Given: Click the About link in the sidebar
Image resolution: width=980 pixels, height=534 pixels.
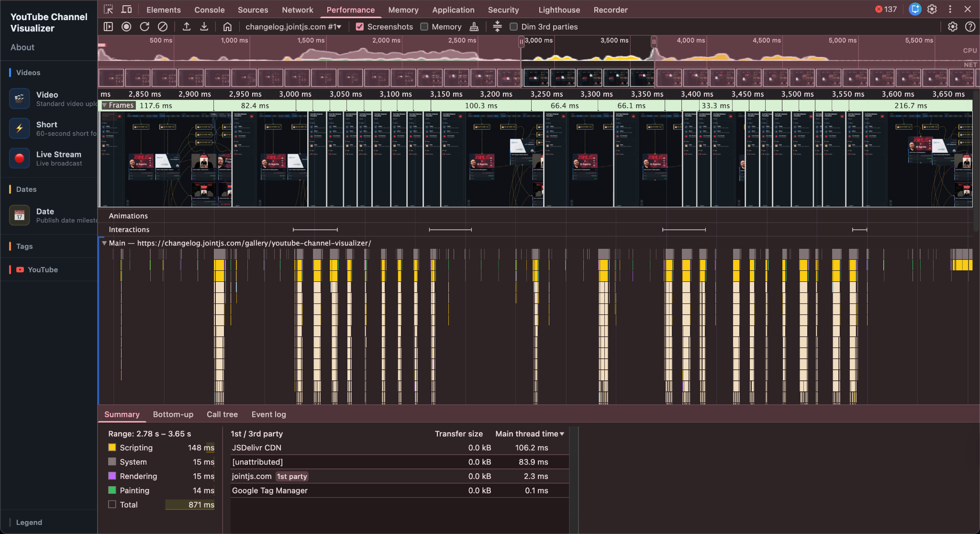Looking at the screenshot, I should [x=22, y=47].
